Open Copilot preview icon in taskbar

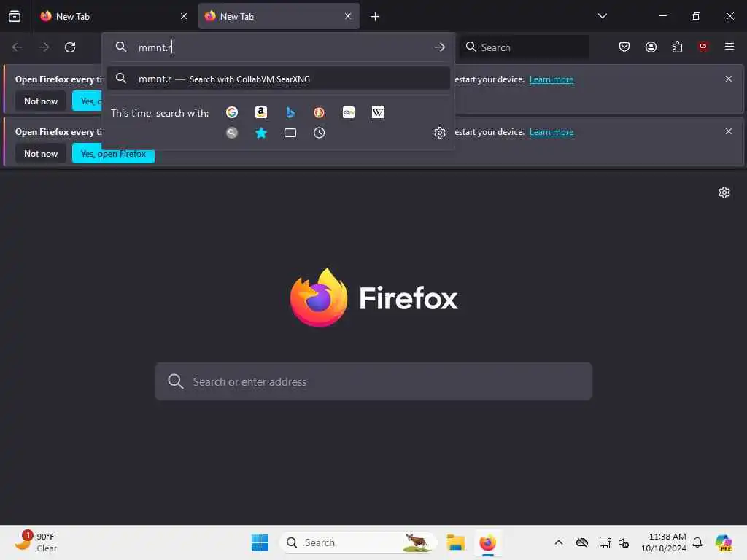click(724, 542)
